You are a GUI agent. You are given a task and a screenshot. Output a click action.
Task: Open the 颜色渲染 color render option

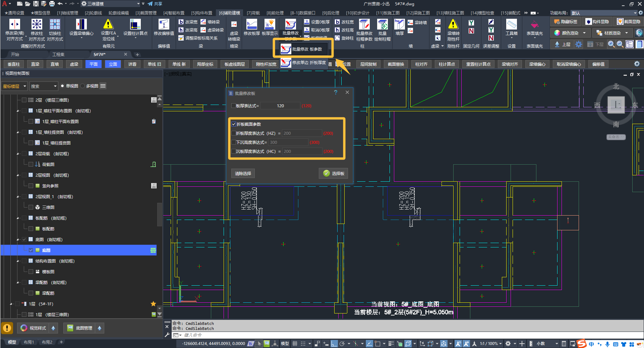570,33
